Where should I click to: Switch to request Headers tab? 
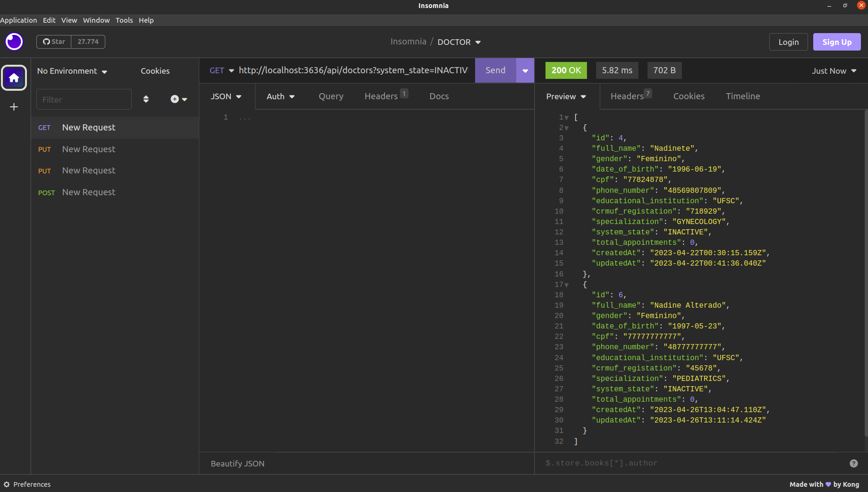(x=386, y=96)
